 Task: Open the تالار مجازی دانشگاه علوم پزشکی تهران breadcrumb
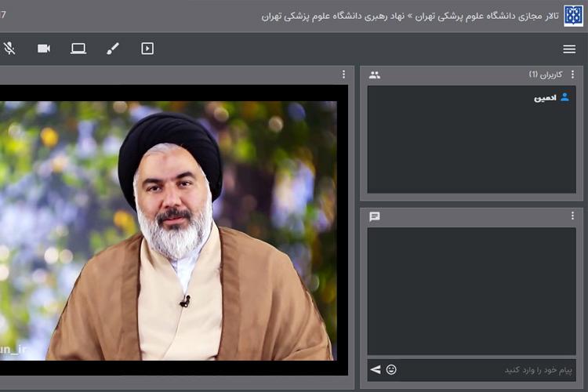pos(486,16)
